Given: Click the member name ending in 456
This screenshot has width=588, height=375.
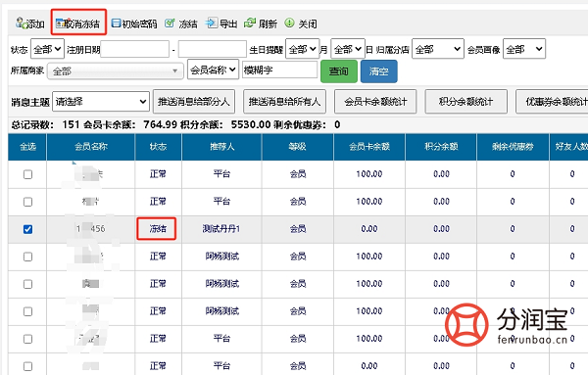Looking at the screenshot, I should click(91, 228).
